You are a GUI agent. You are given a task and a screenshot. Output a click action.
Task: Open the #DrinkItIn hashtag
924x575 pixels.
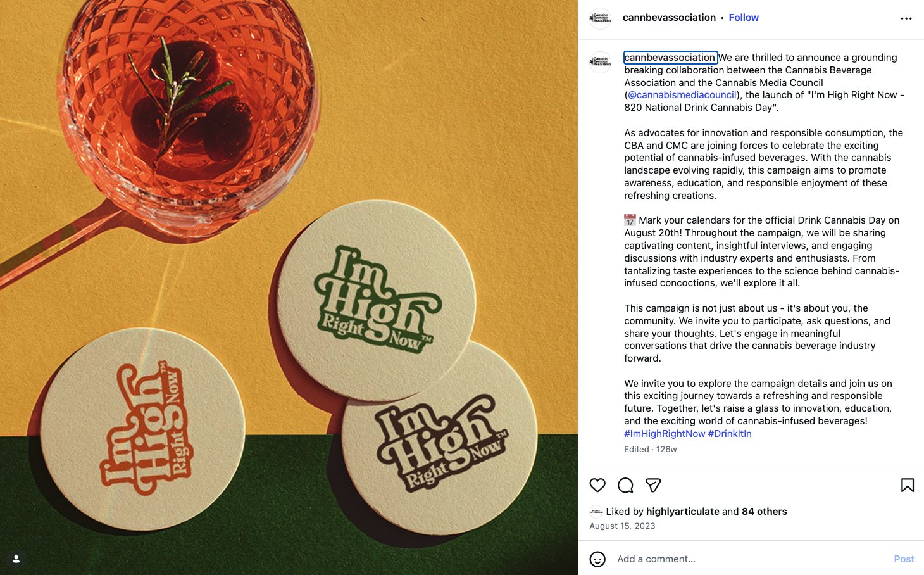click(x=730, y=434)
